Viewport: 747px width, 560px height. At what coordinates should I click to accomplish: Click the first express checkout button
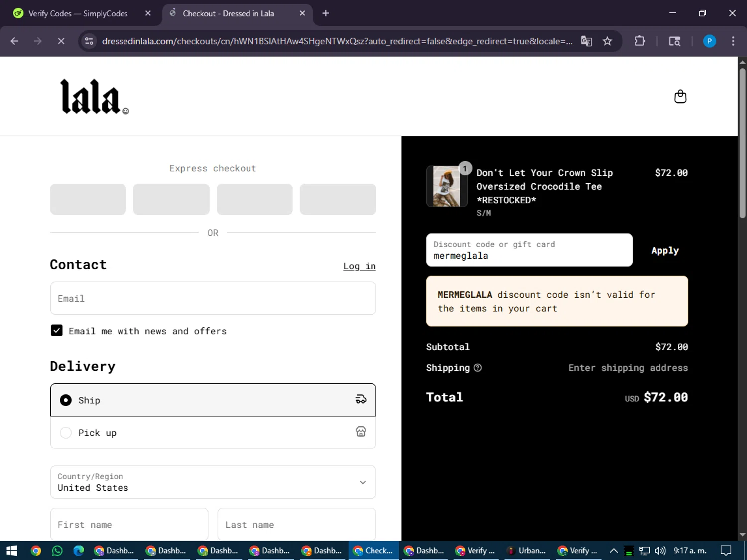tap(88, 199)
